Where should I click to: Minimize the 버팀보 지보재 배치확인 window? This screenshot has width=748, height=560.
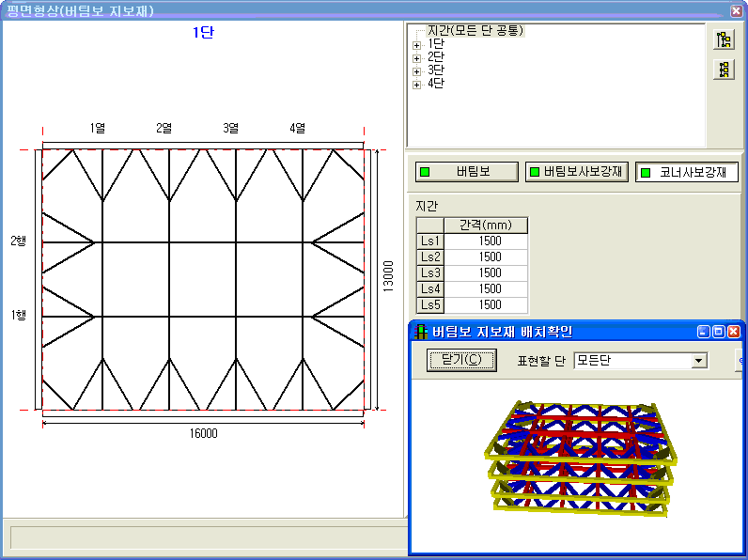(704, 332)
